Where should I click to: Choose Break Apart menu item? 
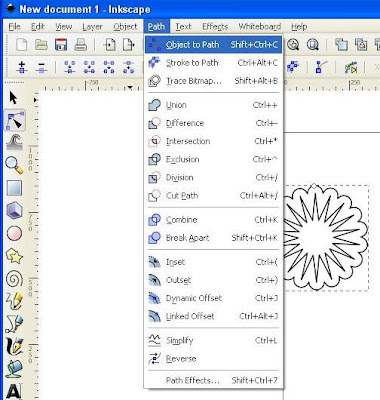(213, 238)
